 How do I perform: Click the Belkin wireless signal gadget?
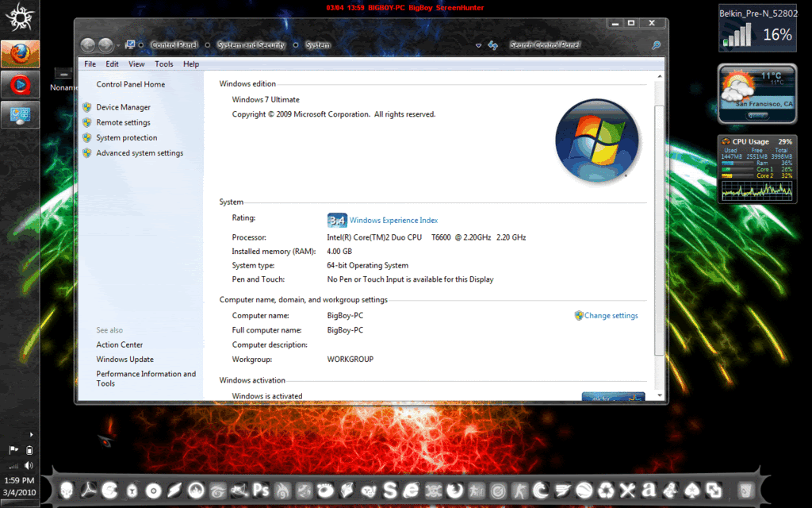(x=757, y=29)
